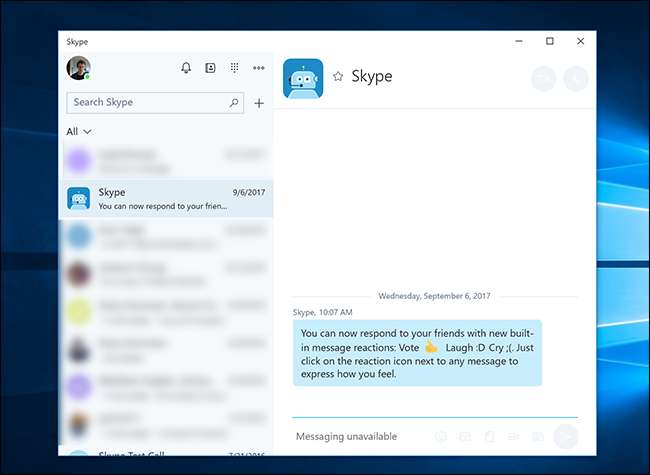Image resolution: width=650 pixels, height=475 pixels.
Task: Click the magnifier icon in search box
Action: coord(234,102)
